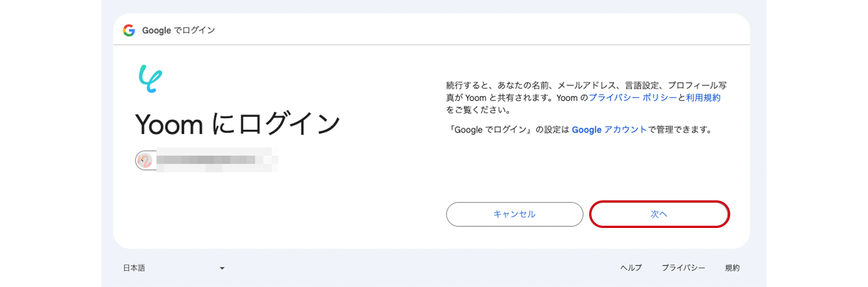The width and height of the screenshot is (868, 287).
Task: Click the account avatar in the chip
Action: pos(144,161)
